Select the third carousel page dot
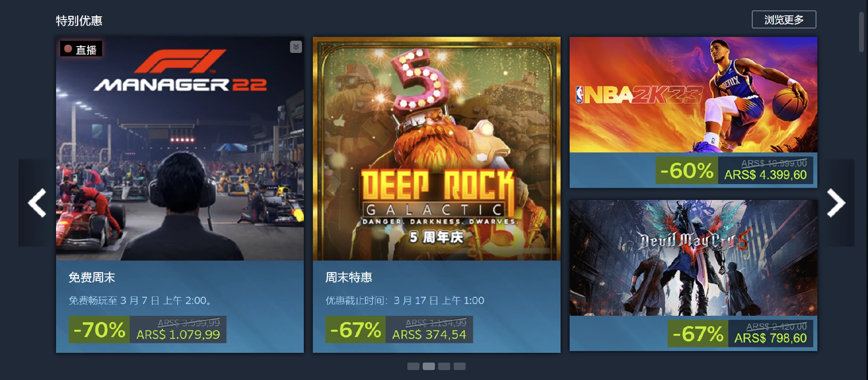This screenshot has height=380, width=868. coord(444,366)
